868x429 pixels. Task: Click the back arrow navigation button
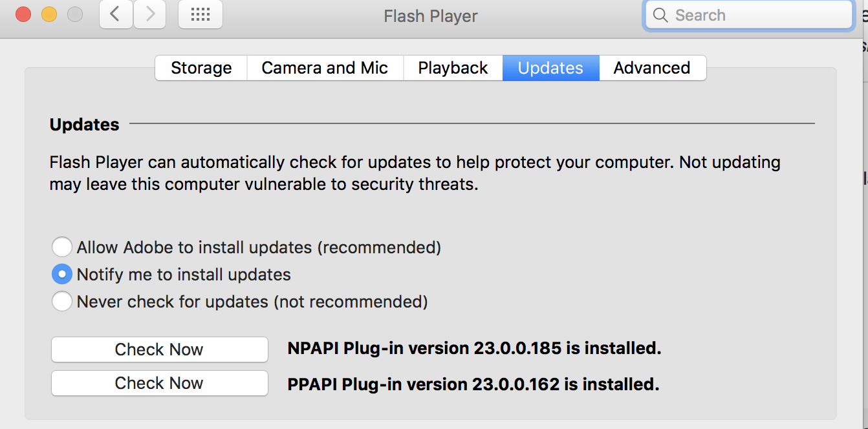[116, 15]
